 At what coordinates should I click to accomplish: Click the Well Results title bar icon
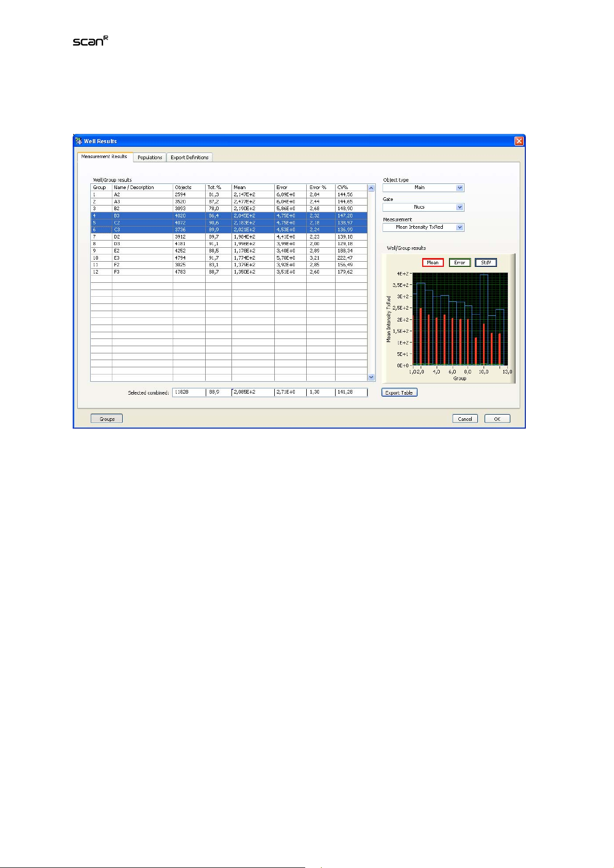click(x=78, y=141)
